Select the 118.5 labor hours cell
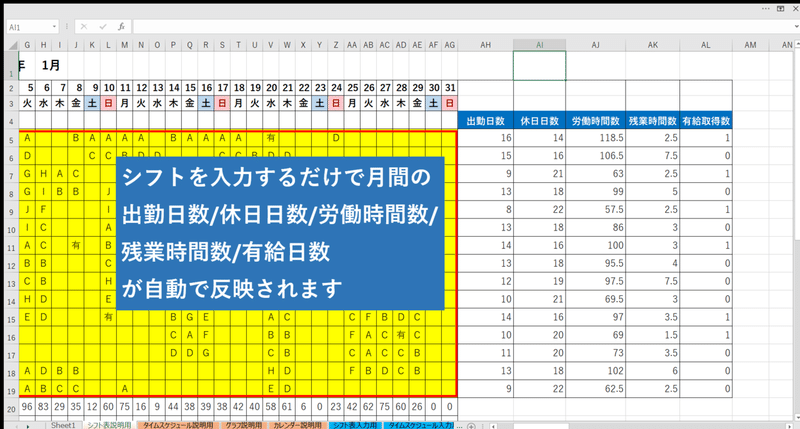Screen dimensions: 800x429 pyautogui.click(x=595, y=138)
